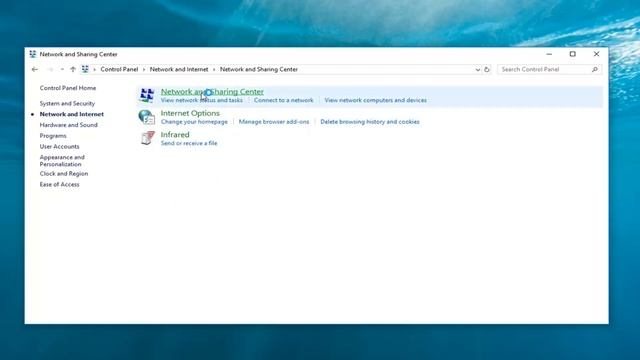This screenshot has width=640, height=360.
Task: Open Internet Options heading
Action: click(190, 113)
